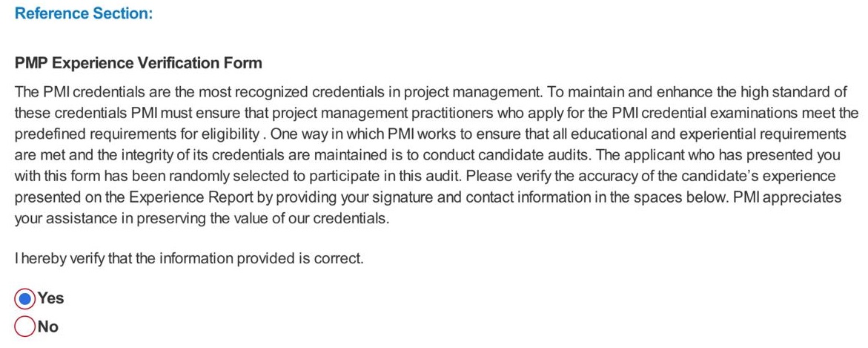Select the No radio button
The image size is (868, 348).
(24, 327)
